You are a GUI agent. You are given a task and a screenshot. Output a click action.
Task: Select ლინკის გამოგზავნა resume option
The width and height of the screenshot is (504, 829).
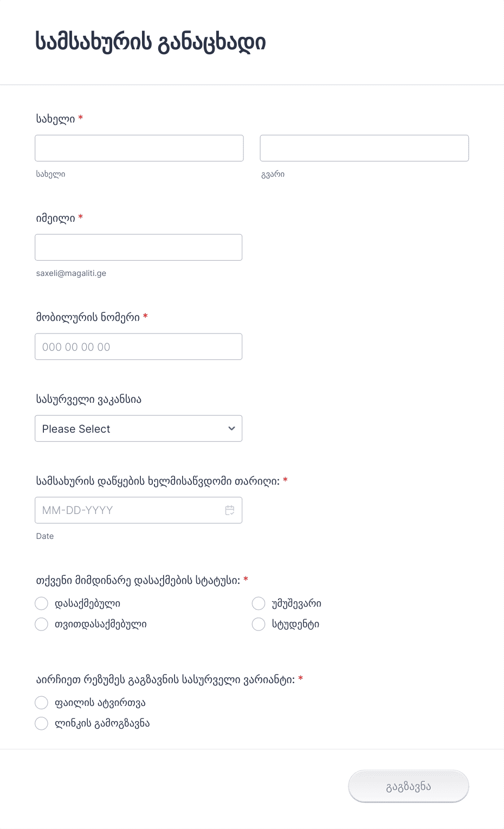pos(41,723)
